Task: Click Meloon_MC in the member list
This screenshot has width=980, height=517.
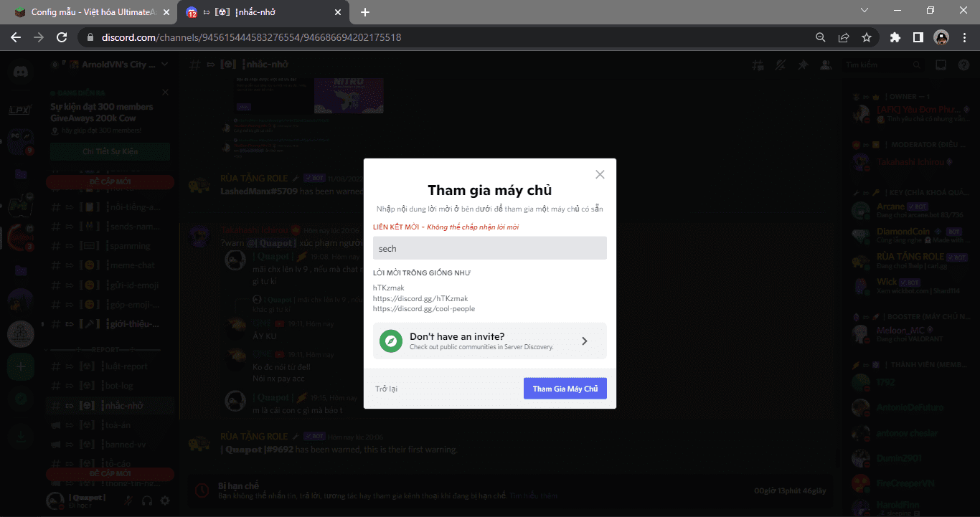Action: [x=911, y=335]
